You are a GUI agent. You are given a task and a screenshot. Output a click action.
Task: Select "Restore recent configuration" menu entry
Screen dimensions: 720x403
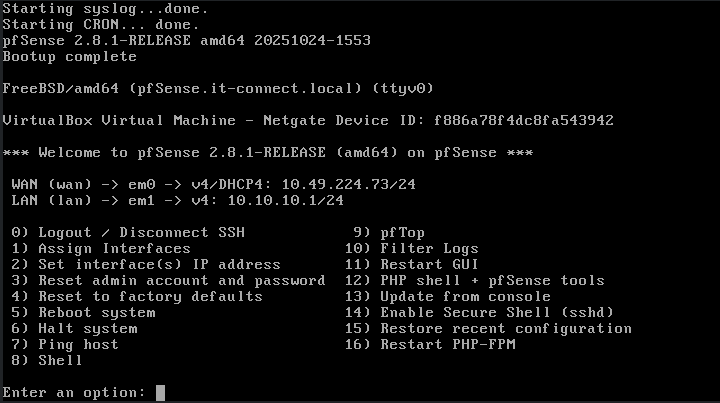pos(506,328)
